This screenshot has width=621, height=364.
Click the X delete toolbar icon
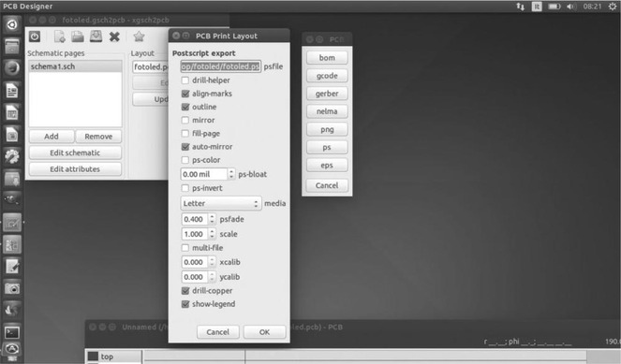pyautogui.click(x=114, y=36)
